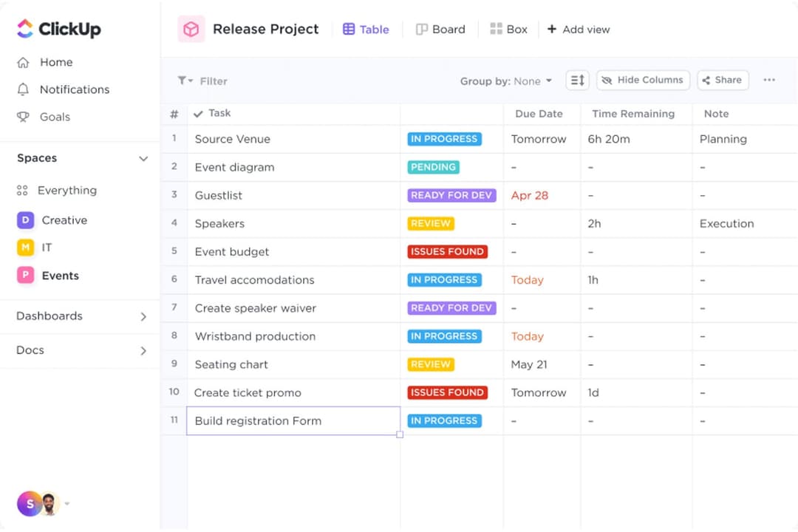The image size is (798, 532).
Task: Open Home from the sidebar
Action: pos(56,62)
